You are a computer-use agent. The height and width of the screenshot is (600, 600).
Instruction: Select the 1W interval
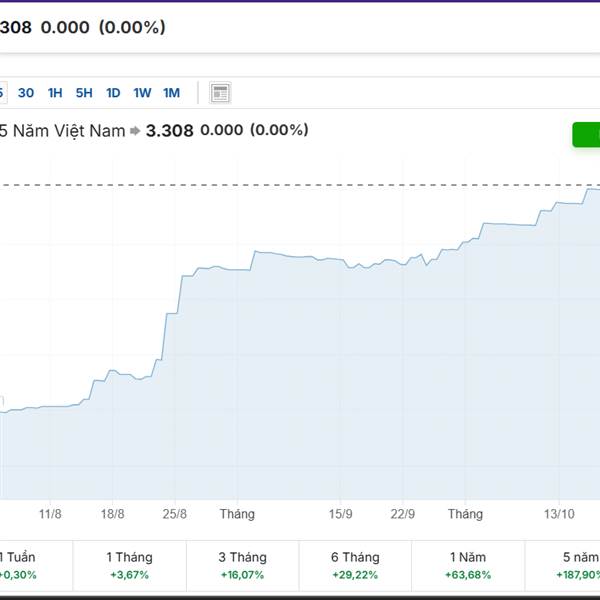[142, 93]
